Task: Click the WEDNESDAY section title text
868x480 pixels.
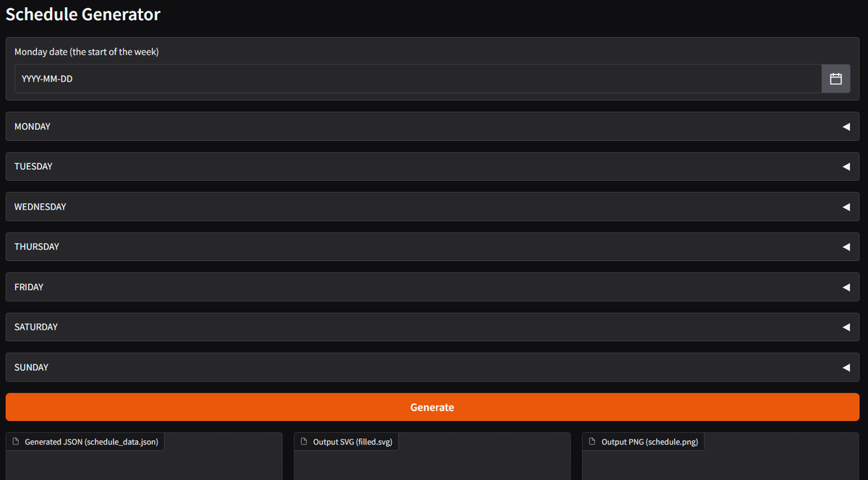Action: [x=41, y=207]
